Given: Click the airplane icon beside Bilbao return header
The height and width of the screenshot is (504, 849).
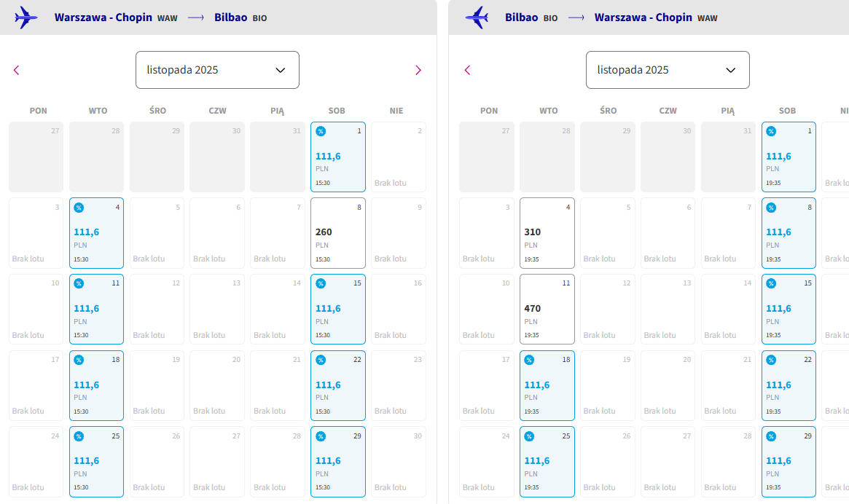Looking at the screenshot, I should [x=477, y=17].
